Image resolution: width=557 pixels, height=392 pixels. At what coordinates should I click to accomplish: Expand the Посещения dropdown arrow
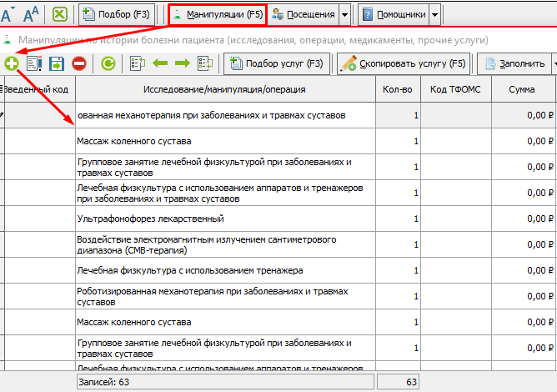click(344, 14)
